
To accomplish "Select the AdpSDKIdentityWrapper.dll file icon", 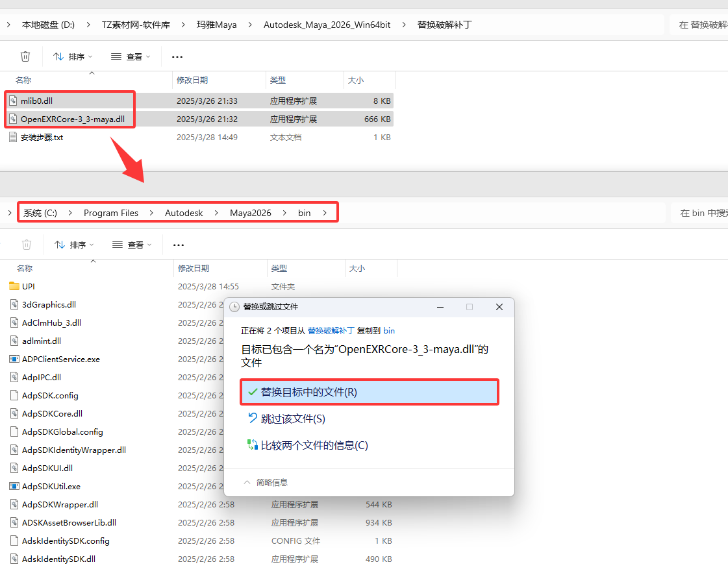I will click(14, 450).
